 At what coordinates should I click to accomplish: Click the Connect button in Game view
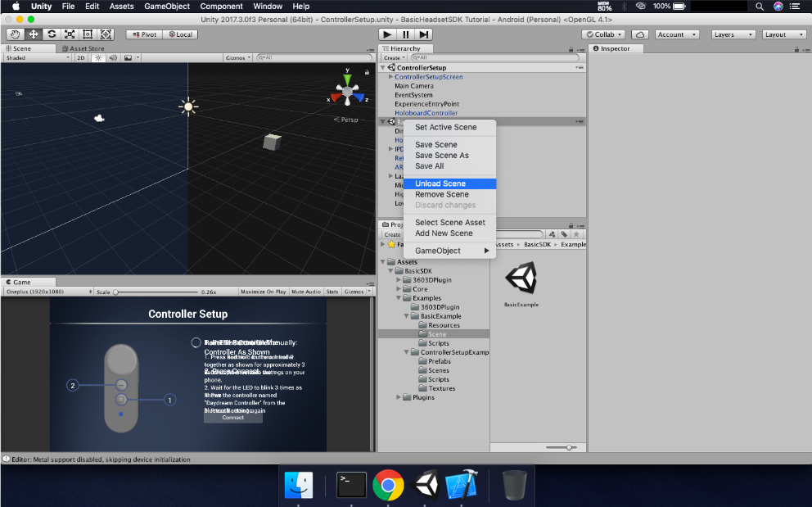tap(233, 418)
